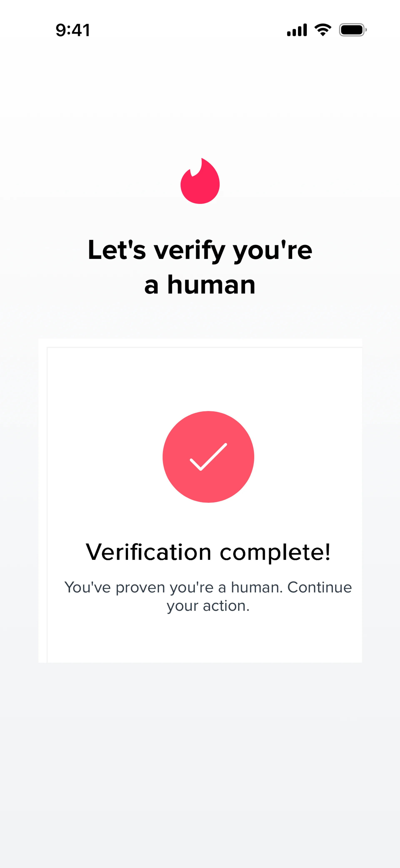Click the word "complete!" in the card
Viewport: 400px width, 868px height.
(275, 552)
